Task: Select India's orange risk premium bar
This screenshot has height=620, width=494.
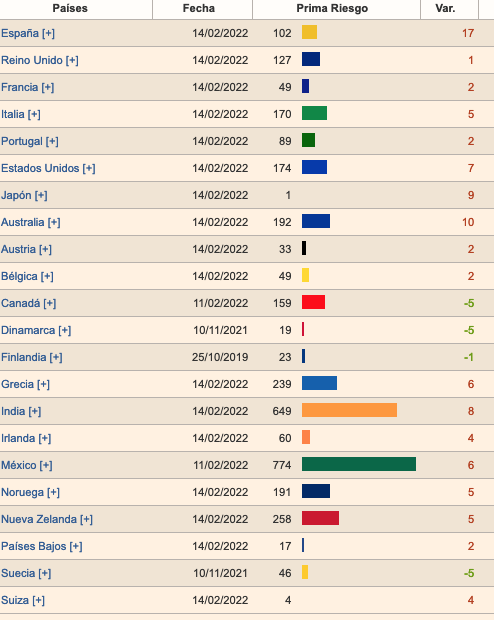Action: (349, 410)
